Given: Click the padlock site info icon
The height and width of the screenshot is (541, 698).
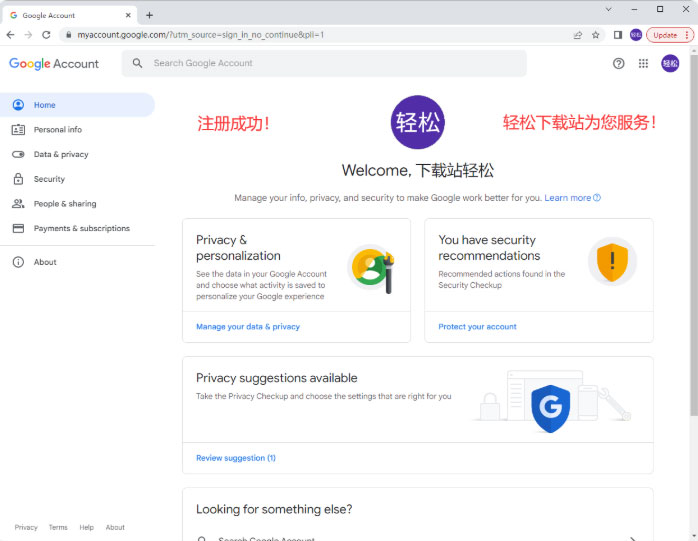Looking at the screenshot, I should click(x=68, y=35).
